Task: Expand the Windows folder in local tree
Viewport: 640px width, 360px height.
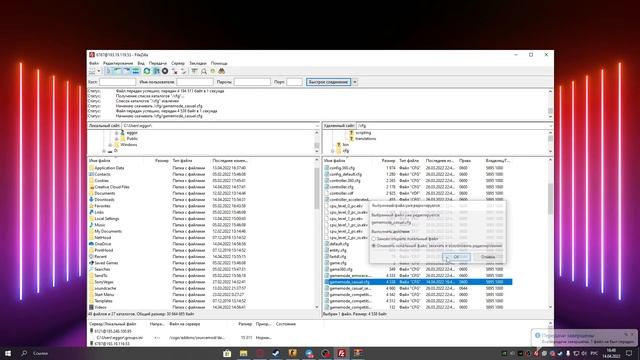Action: pyautogui.click(x=110, y=145)
